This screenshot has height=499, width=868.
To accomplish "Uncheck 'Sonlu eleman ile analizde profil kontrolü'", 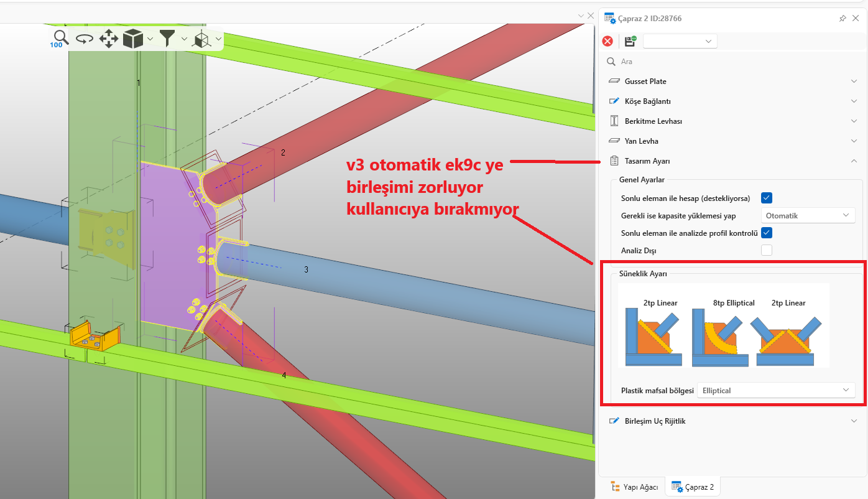I will pyautogui.click(x=767, y=233).
